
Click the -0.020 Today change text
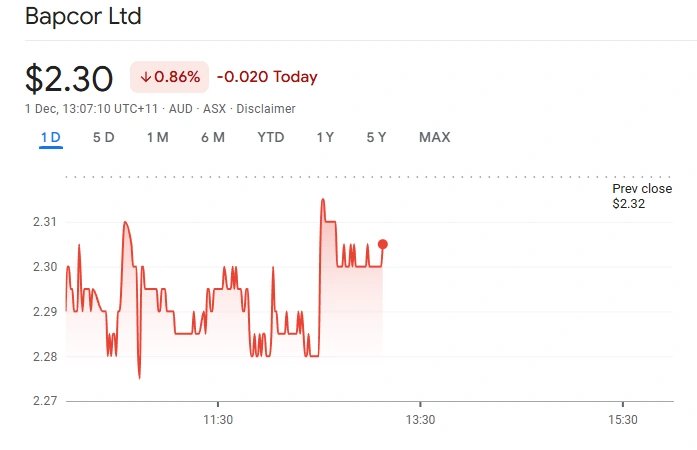pyautogui.click(x=266, y=77)
